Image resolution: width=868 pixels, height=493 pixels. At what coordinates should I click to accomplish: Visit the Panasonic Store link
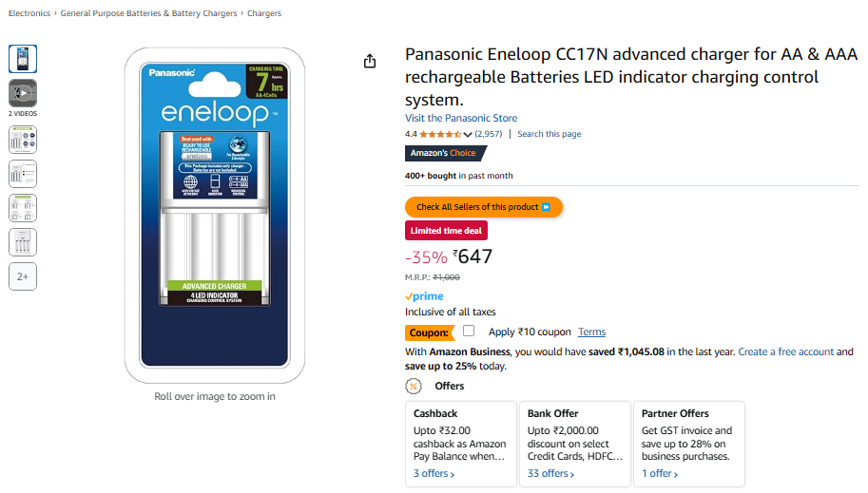coord(461,118)
